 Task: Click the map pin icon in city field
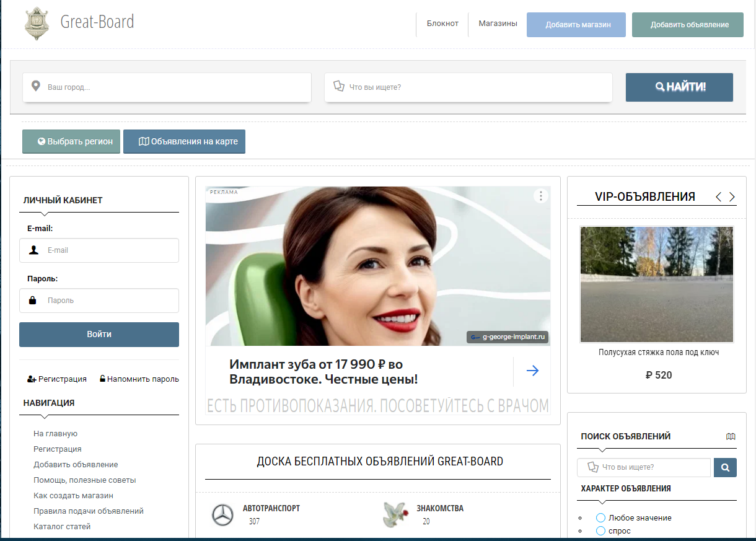pos(36,86)
